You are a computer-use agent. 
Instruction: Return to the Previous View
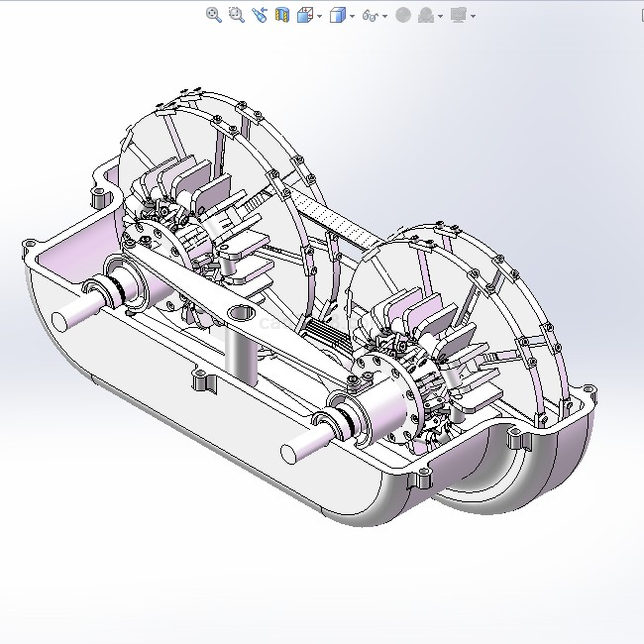[260, 15]
